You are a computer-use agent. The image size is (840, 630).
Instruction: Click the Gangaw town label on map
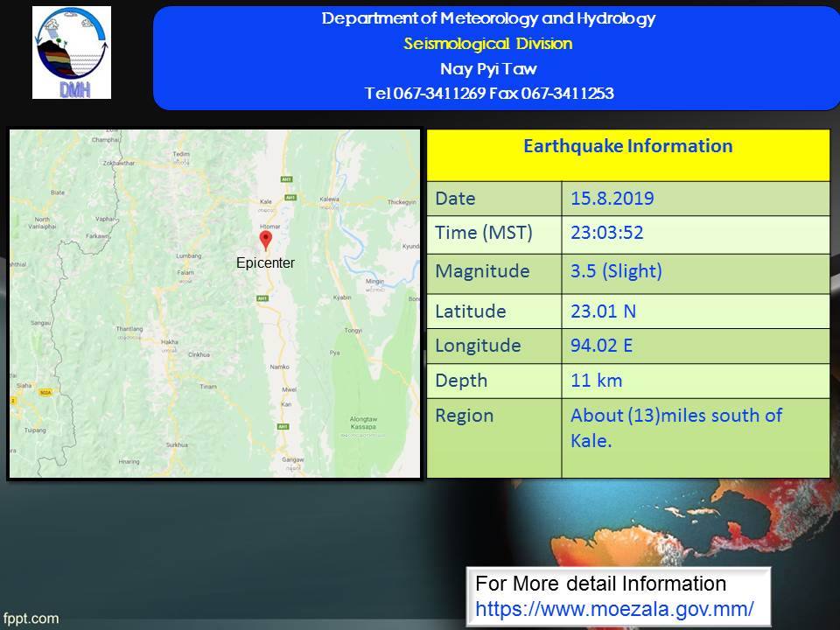[293, 459]
